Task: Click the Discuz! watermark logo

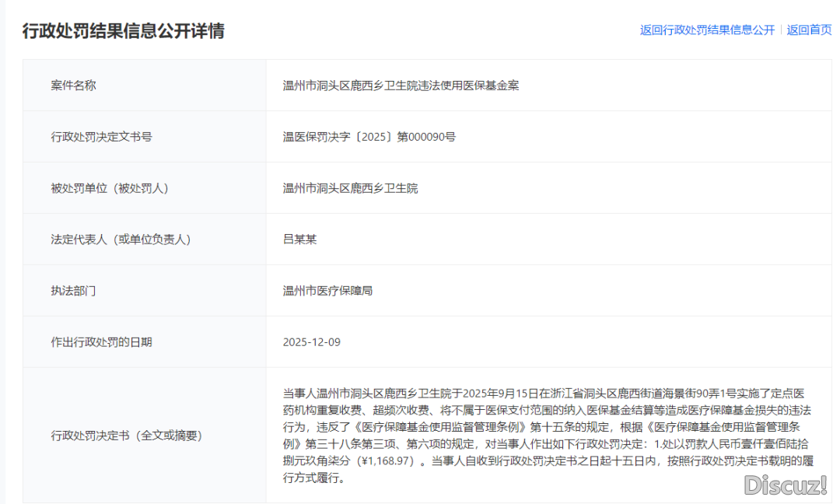Action: [785, 485]
